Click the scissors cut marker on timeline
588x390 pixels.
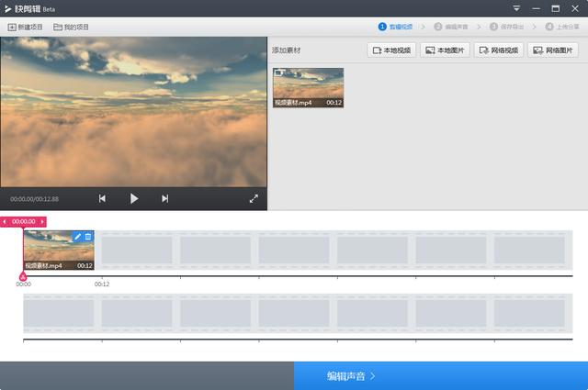click(23, 275)
